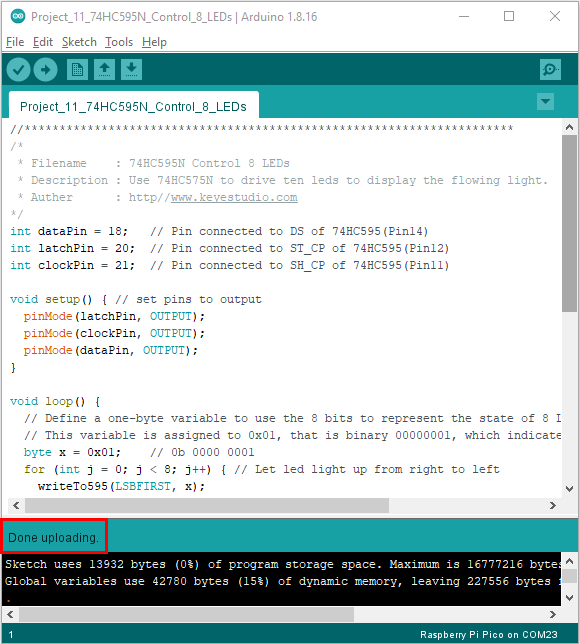Open the Sketch menu
The image size is (580, 644).
point(79,42)
